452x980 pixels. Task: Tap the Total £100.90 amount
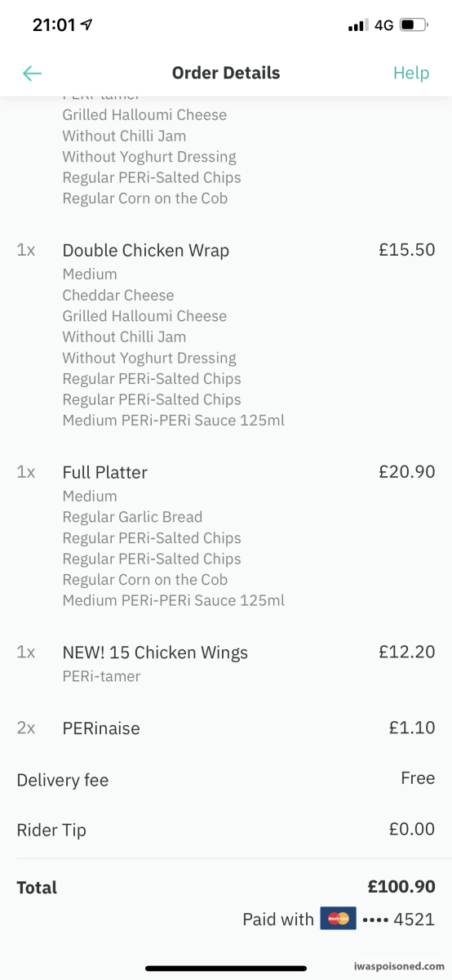tap(401, 886)
